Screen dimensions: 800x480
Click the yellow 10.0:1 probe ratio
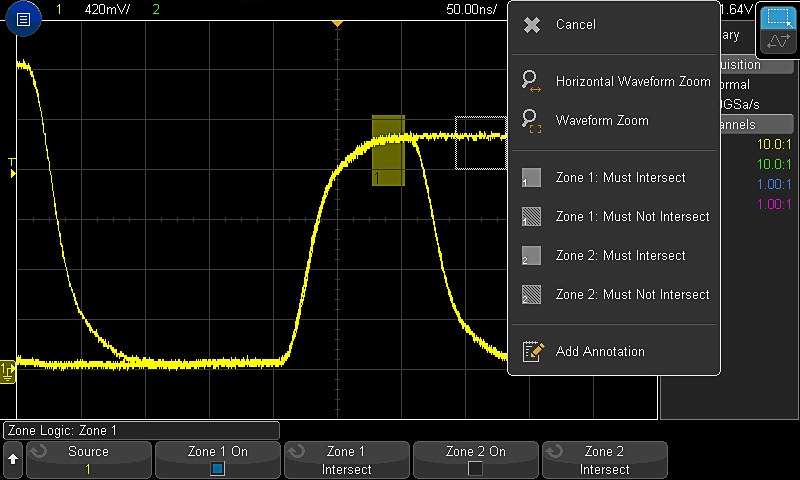click(774, 144)
